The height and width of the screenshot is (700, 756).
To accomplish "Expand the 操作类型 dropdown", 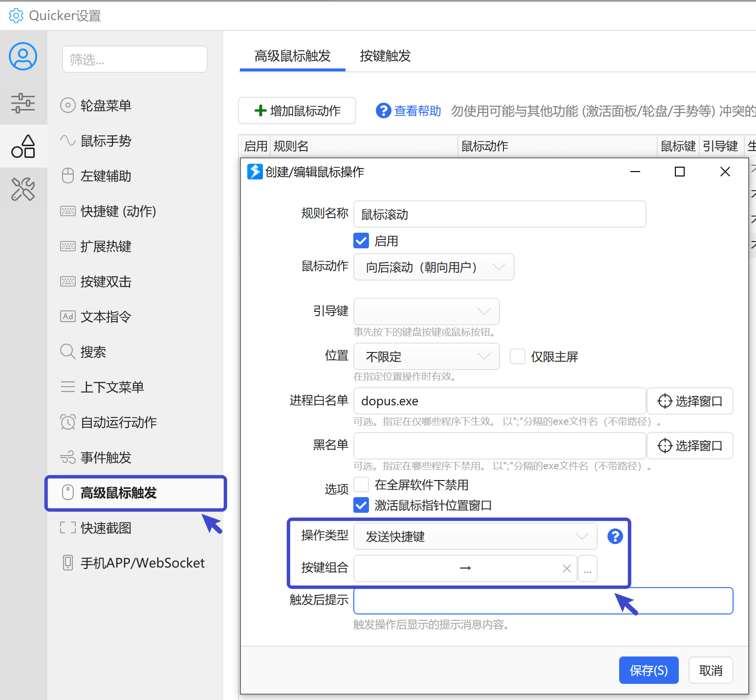I will 475,536.
